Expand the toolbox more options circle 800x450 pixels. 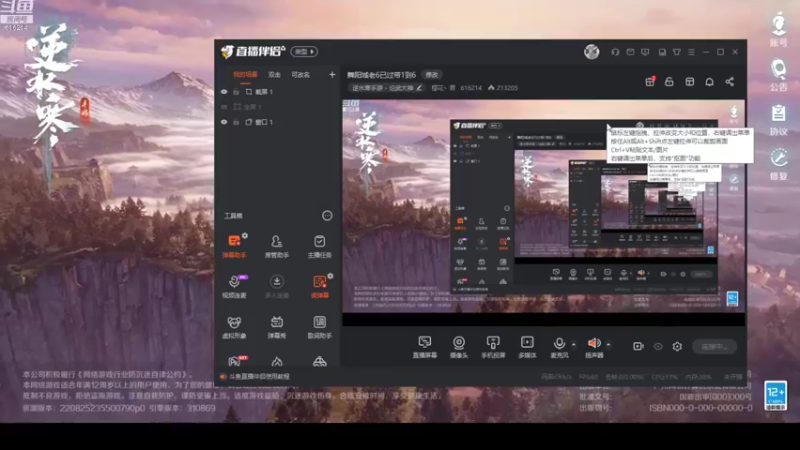pos(327,216)
